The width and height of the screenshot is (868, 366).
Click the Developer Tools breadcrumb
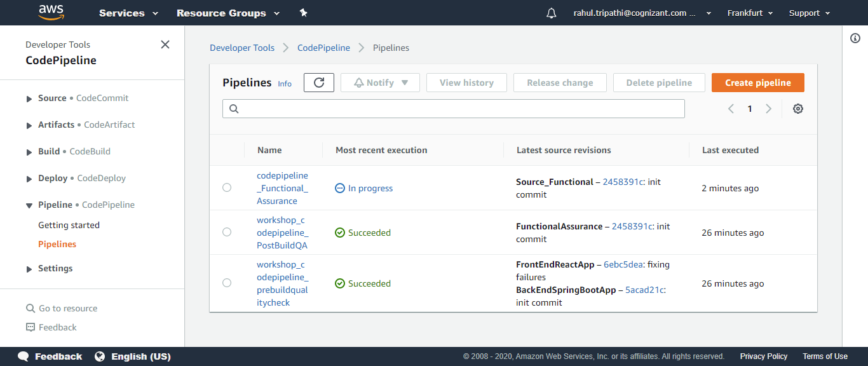242,48
